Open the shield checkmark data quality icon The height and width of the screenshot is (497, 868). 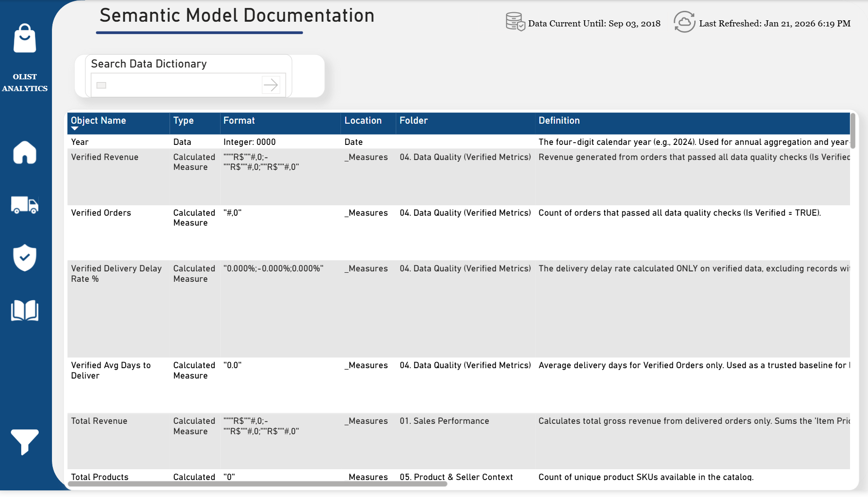coord(25,258)
